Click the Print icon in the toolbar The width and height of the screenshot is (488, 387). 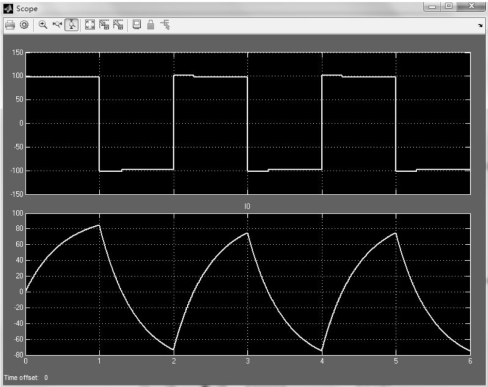tap(10, 25)
